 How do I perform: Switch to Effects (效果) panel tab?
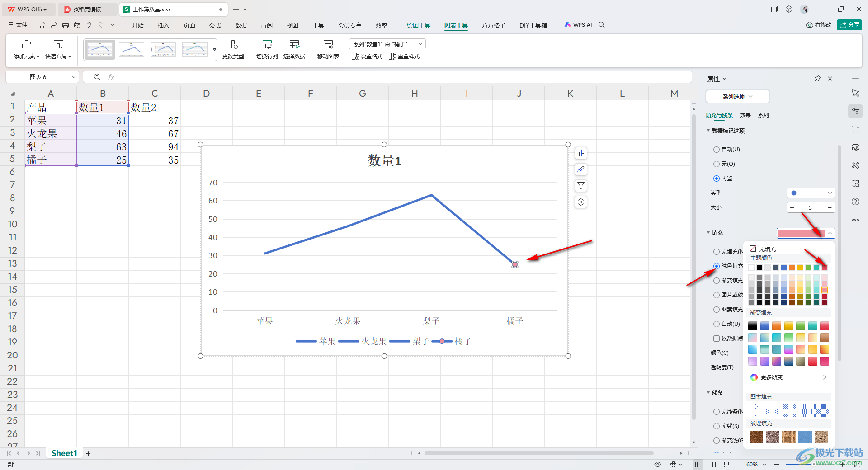pyautogui.click(x=745, y=115)
